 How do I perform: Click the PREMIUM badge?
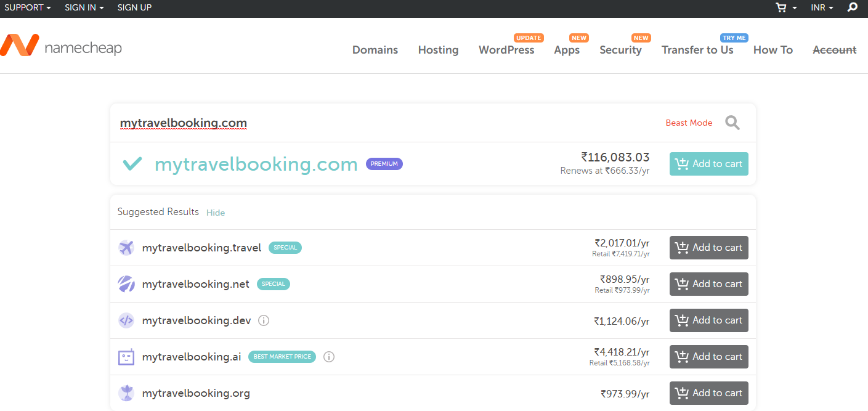tap(384, 164)
